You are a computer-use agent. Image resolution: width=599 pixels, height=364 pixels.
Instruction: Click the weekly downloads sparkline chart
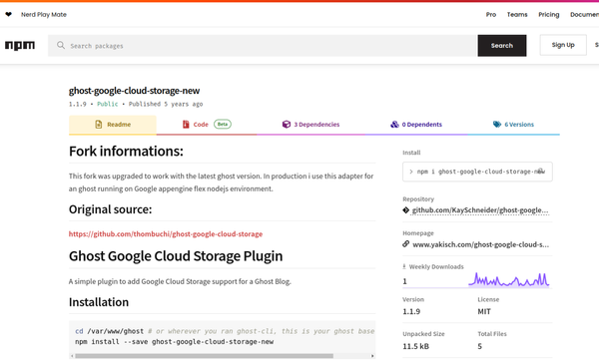[x=509, y=279]
